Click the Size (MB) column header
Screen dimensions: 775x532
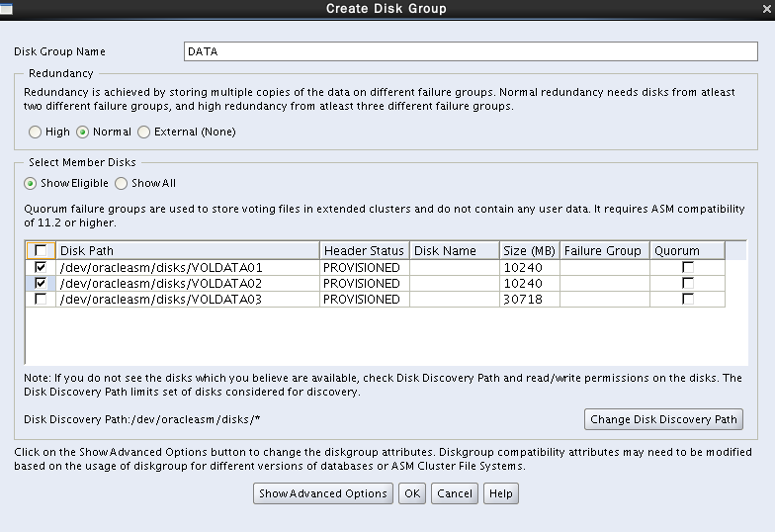tap(529, 251)
